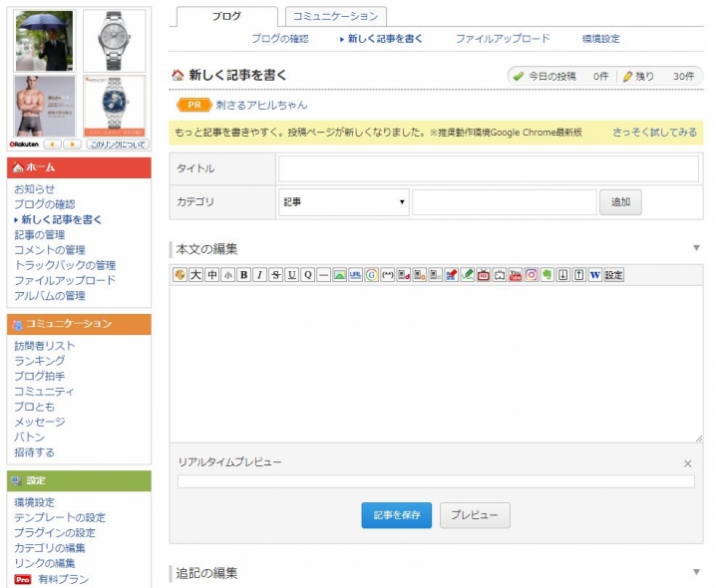Open 記事の管理 in sidebar
The width and height of the screenshot is (718, 588).
coord(40,235)
